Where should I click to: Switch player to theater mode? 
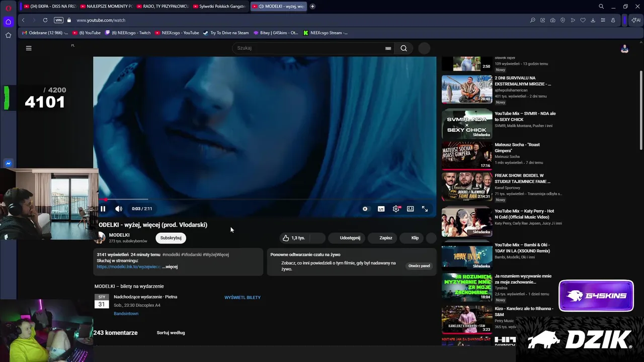[411, 209]
